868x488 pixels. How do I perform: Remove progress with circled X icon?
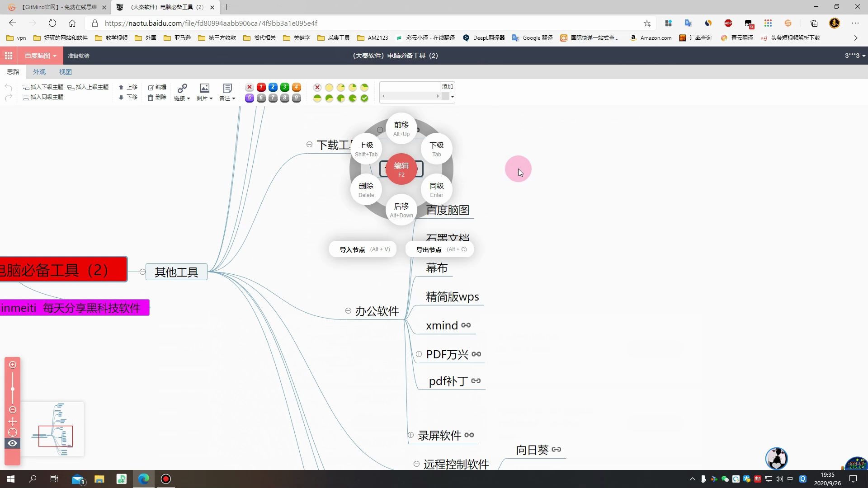tap(317, 87)
